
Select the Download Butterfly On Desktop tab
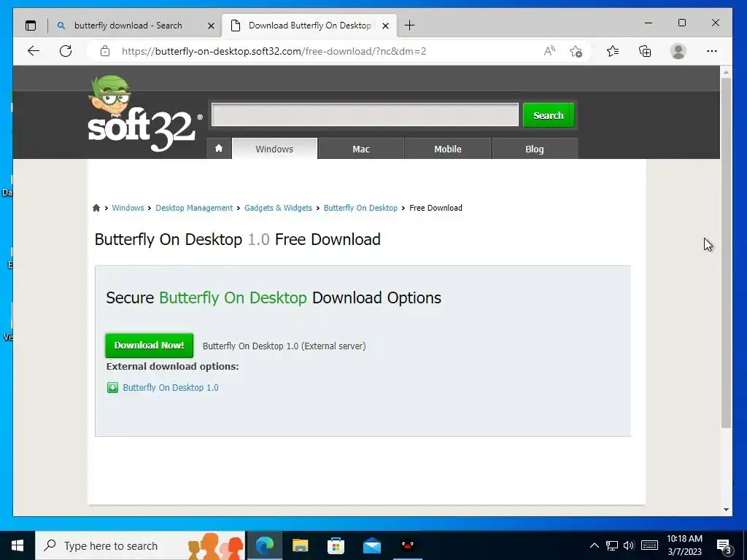(x=309, y=26)
